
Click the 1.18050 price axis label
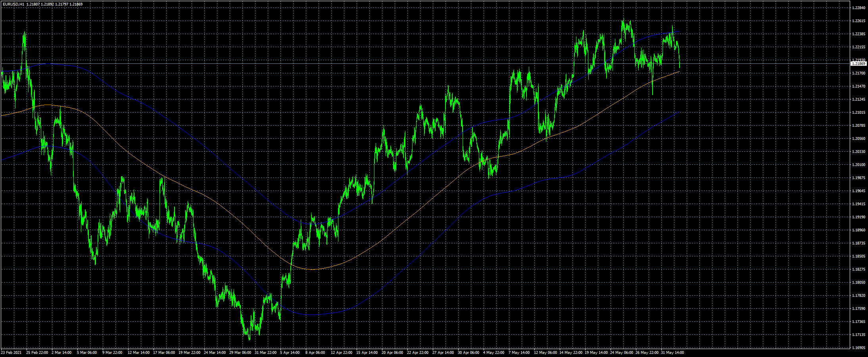pos(858,283)
